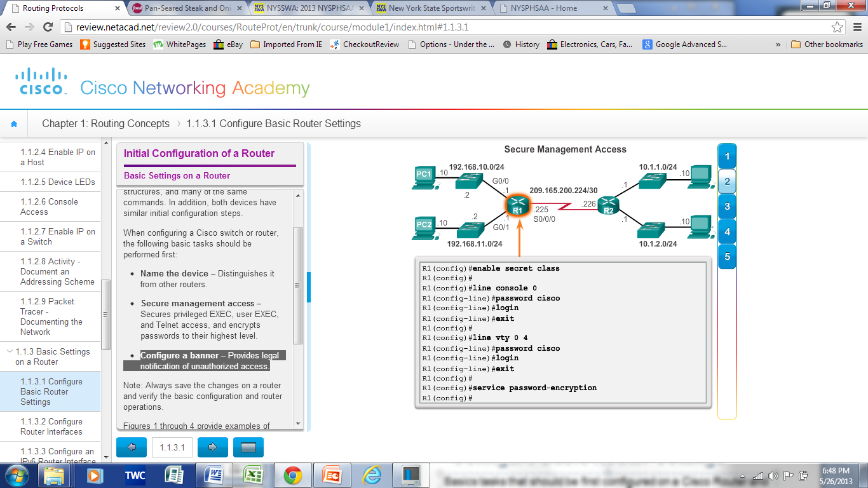Open 1.1.2.5 Device LEDs
The image size is (868, 488).
57,182
